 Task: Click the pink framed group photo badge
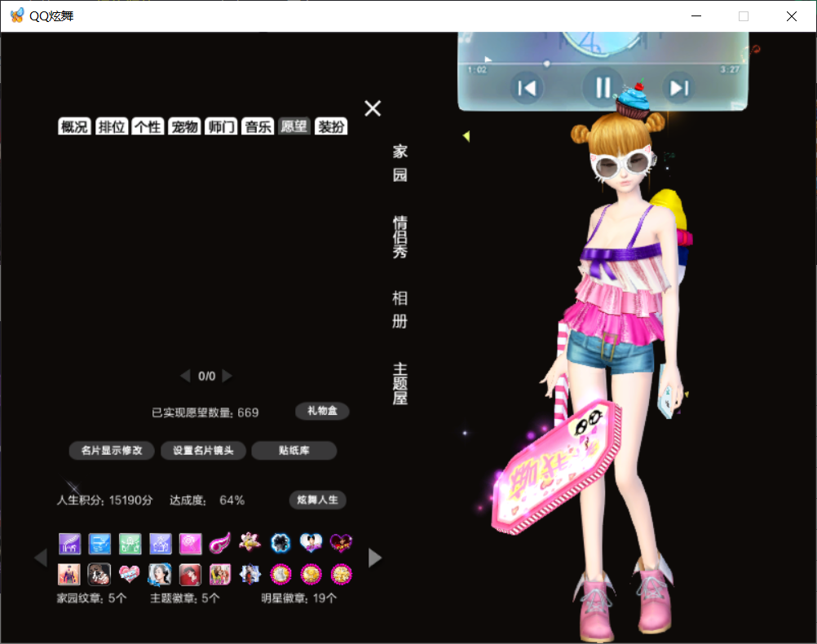coord(220,575)
